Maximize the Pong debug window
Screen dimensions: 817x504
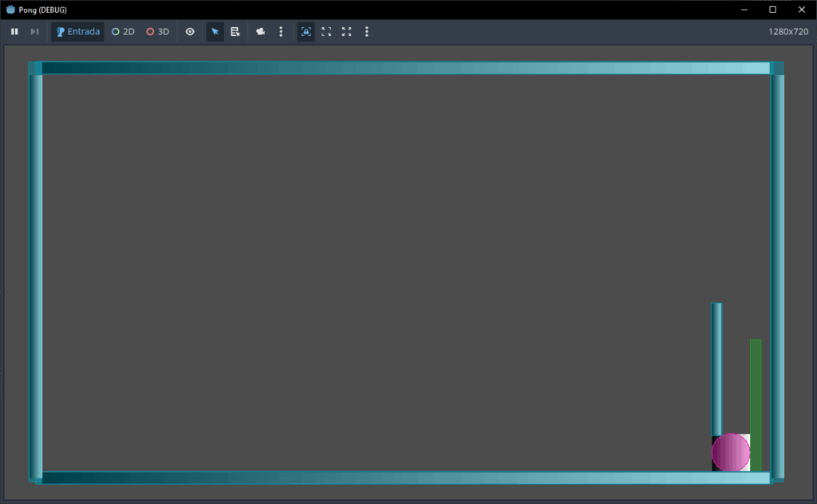point(772,10)
